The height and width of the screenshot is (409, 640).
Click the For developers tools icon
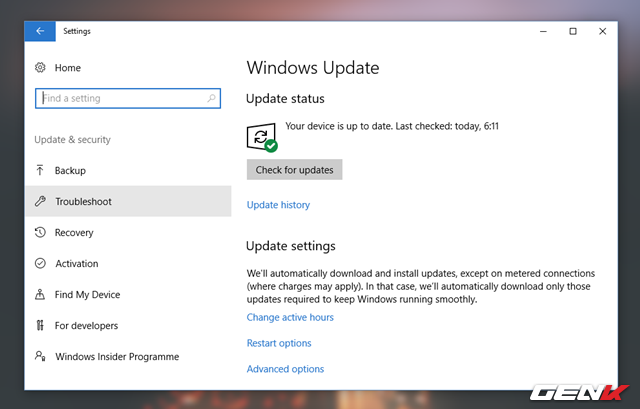[40, 325]
